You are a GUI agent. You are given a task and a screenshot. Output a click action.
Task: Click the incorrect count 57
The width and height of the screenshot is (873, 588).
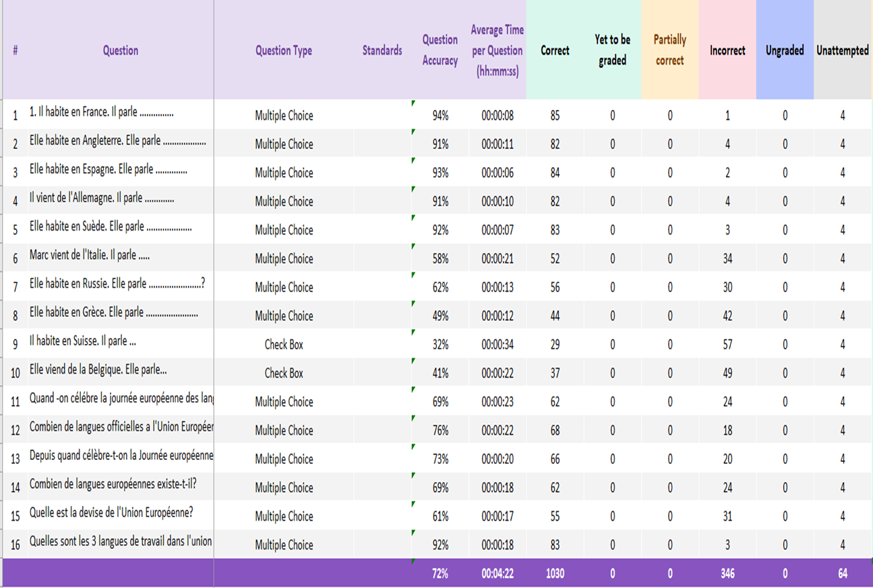point(727,345)
